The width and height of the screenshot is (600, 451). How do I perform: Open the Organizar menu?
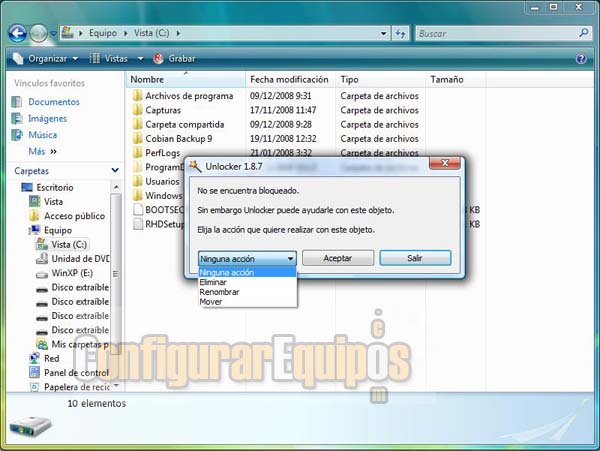[x=46, y=59]
